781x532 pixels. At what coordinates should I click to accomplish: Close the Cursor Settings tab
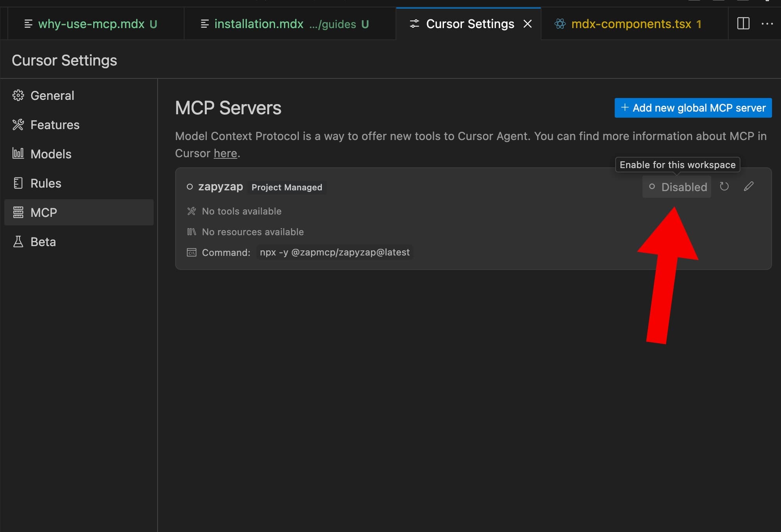tap(527, 24)
